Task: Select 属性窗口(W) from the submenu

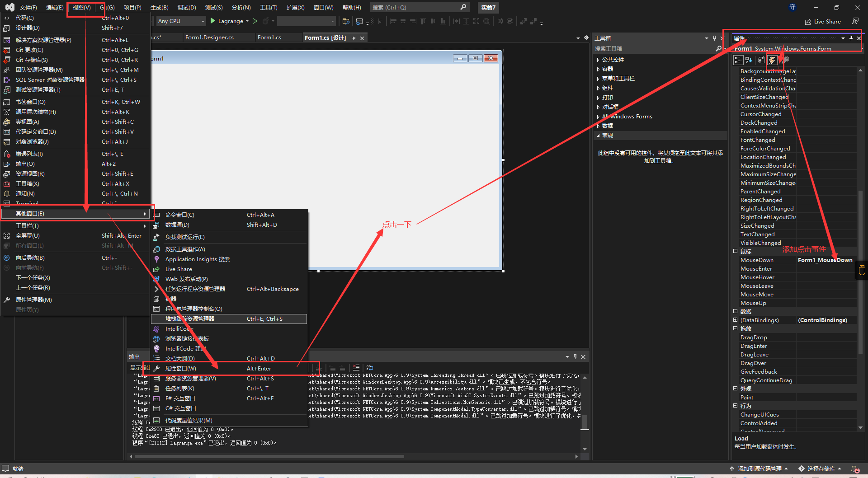Action: 181,369
